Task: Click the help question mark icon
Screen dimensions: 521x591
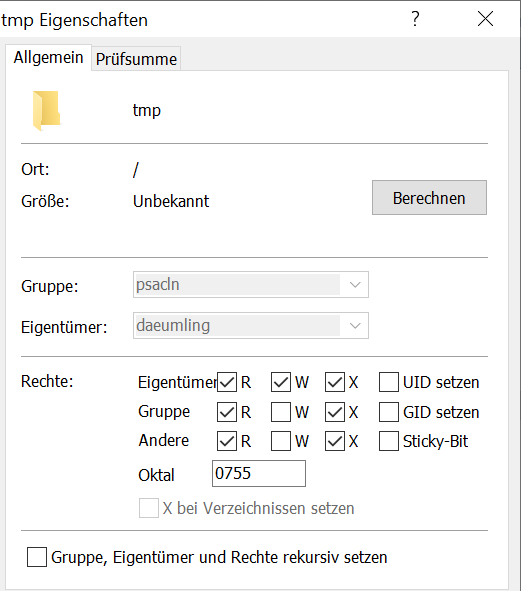Action: [415, 18]
